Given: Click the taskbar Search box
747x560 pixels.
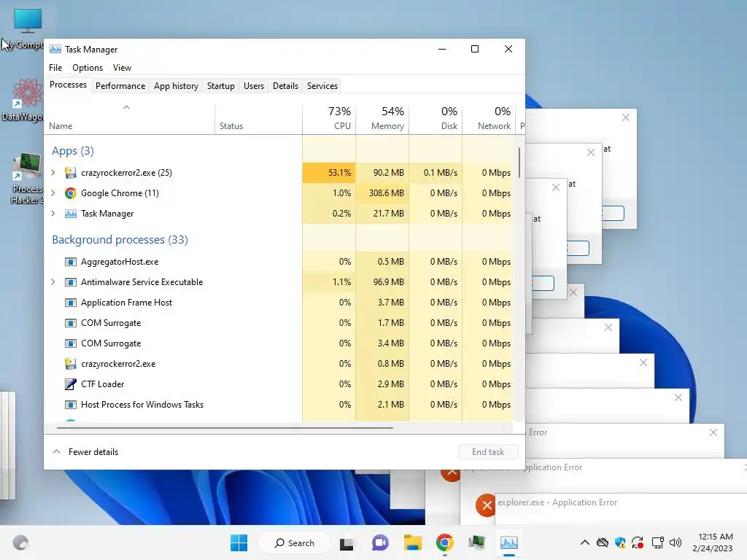Looking at the screenshot, I should pyautogui.click(x=294, y=542).
